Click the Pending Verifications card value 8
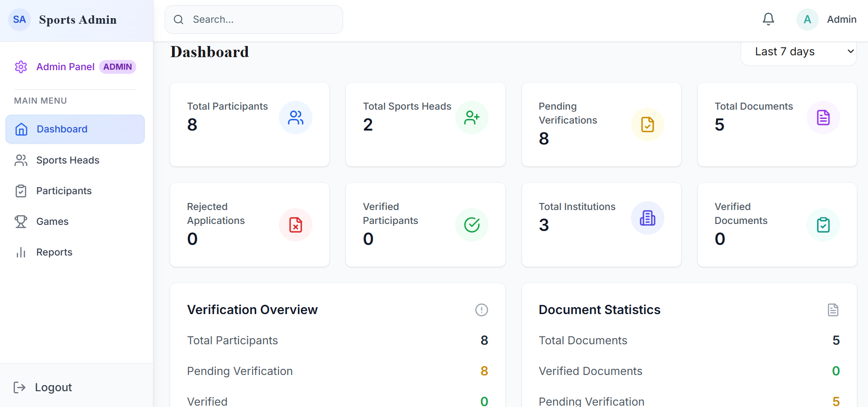The height and width of the screenshot is (407, 868). pyautogui.click(x=544, y=138)
